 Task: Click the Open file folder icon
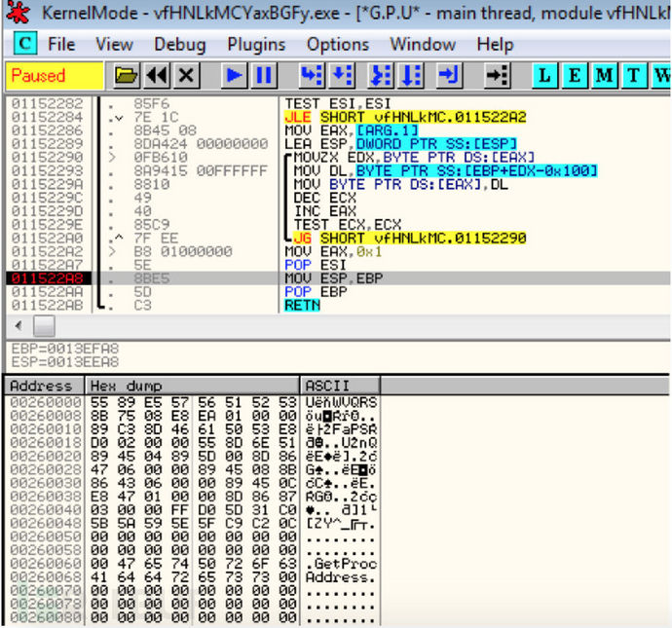click(x=126, y=76)
